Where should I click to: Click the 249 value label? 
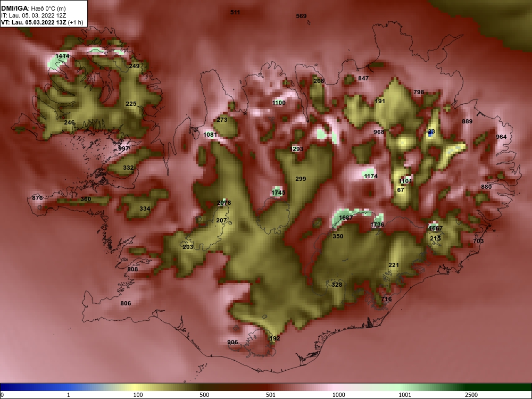[135, 66]
